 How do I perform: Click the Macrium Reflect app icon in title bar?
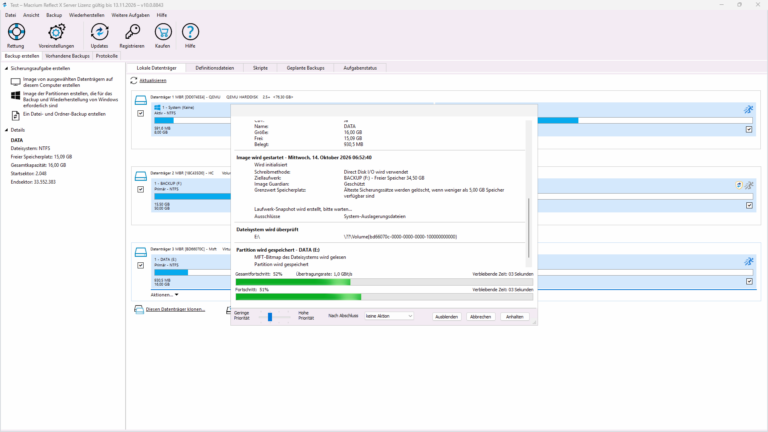(4, 5)
